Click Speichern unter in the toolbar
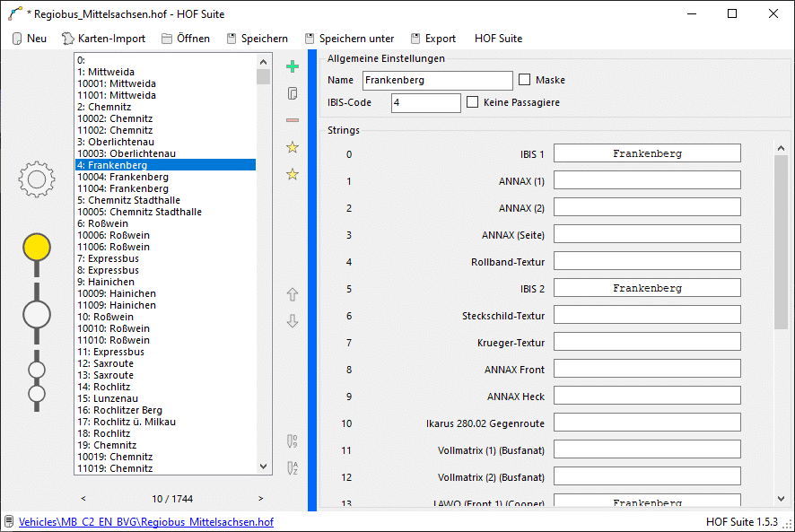 (349, 39)
